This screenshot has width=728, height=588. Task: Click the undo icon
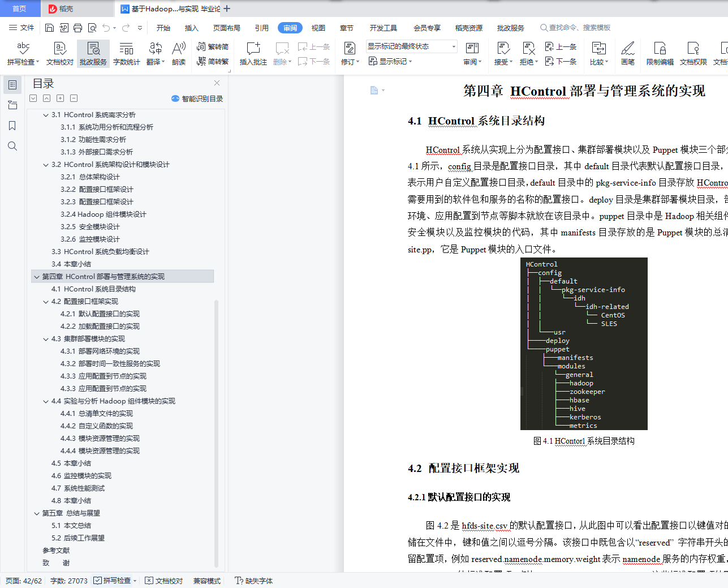[x=106, y=28]
